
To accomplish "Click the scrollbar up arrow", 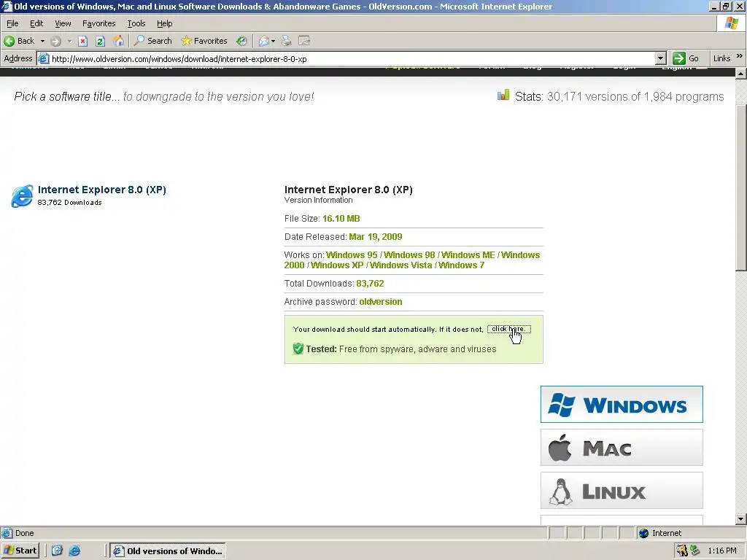I will pyautogui.click(x=741, y=74).
